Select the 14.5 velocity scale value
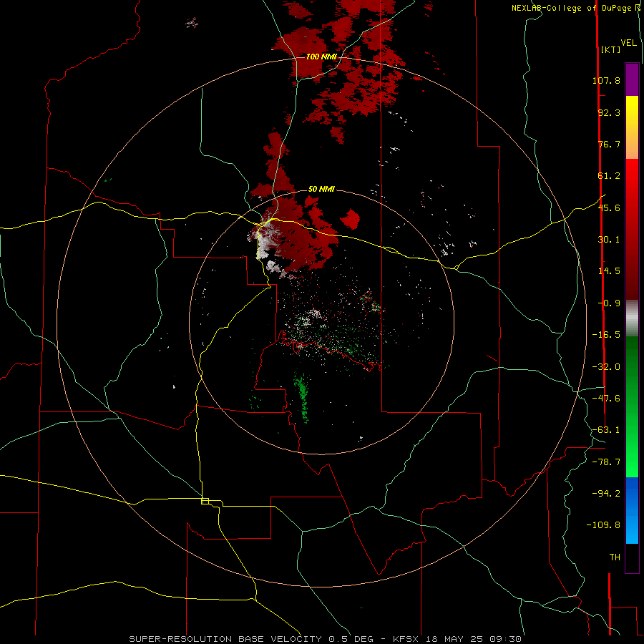644x644 pixels. click(x=609, y=271)
